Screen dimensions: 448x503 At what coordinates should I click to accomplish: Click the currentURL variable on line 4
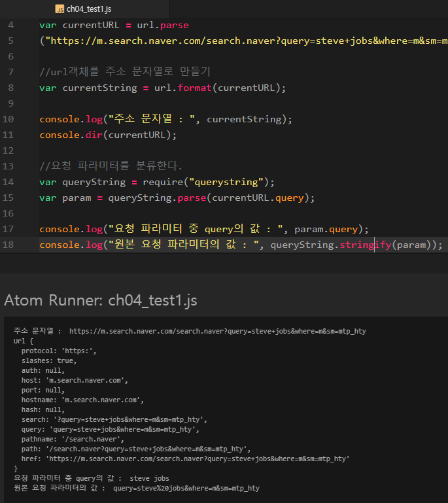[91, 25]
